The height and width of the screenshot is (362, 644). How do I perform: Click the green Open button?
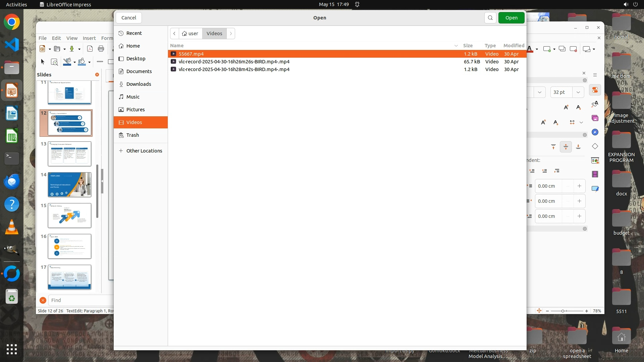[511, 18]
